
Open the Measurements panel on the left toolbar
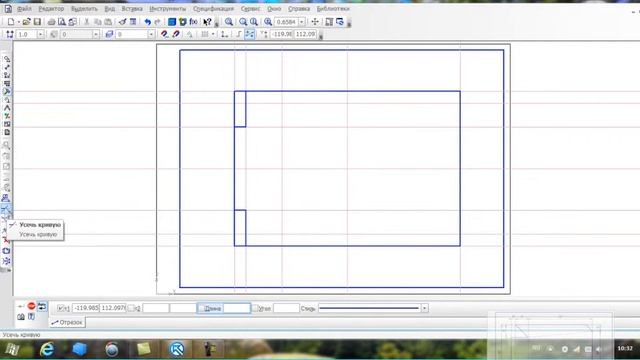pos(7,108)
